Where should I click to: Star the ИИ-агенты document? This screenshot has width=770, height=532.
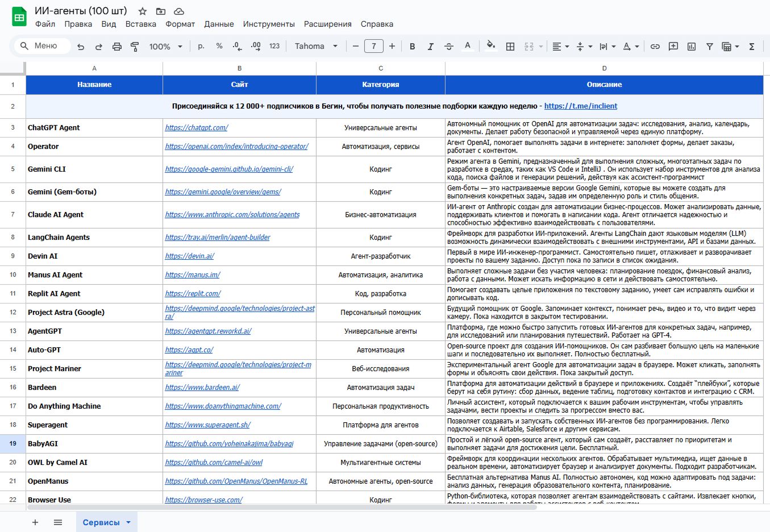pyautogui.click(x=143, y=11)
